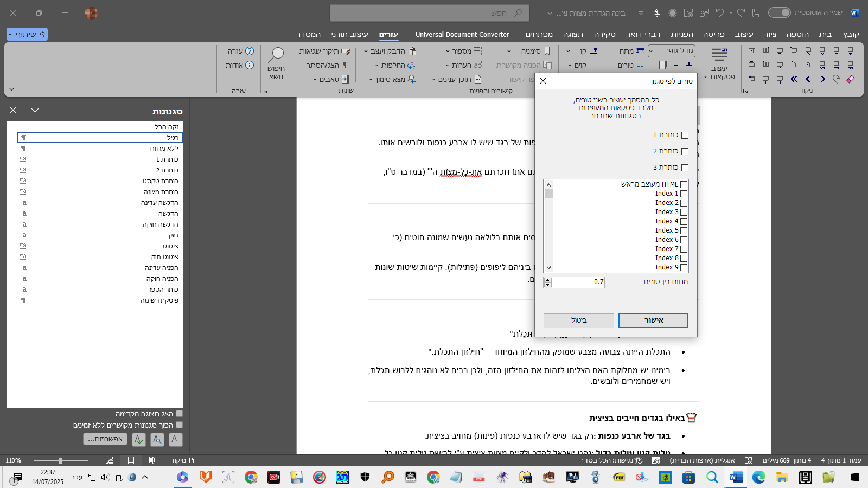The image size is (868, 488).
Task: Open חיפוש נושא topic search magnifier
Action: click(277, 63)
